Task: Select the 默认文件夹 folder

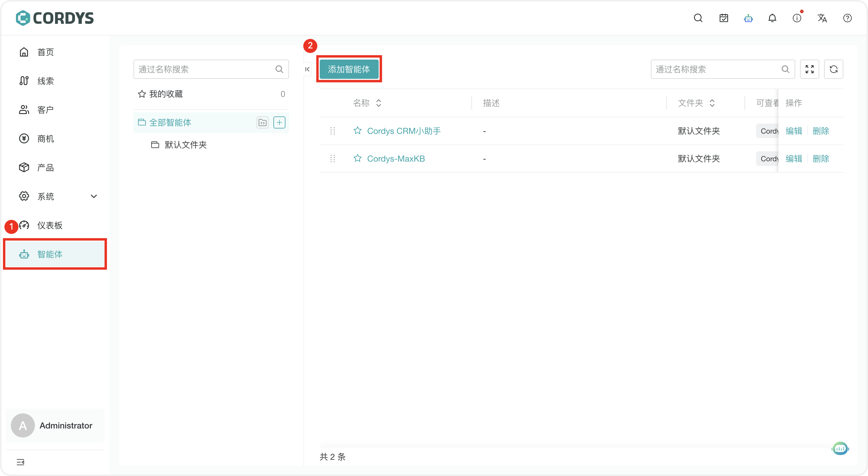Action: (185, 145)
